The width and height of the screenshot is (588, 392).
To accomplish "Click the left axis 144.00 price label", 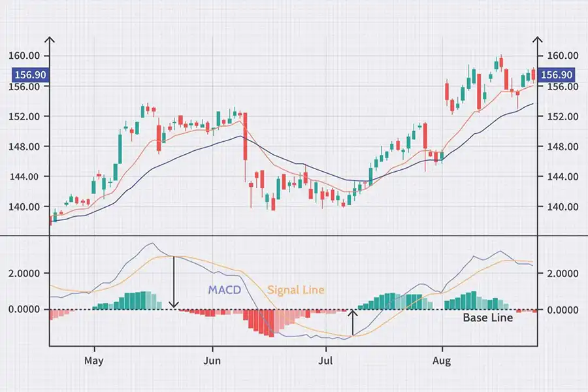I will pos(24,176).
